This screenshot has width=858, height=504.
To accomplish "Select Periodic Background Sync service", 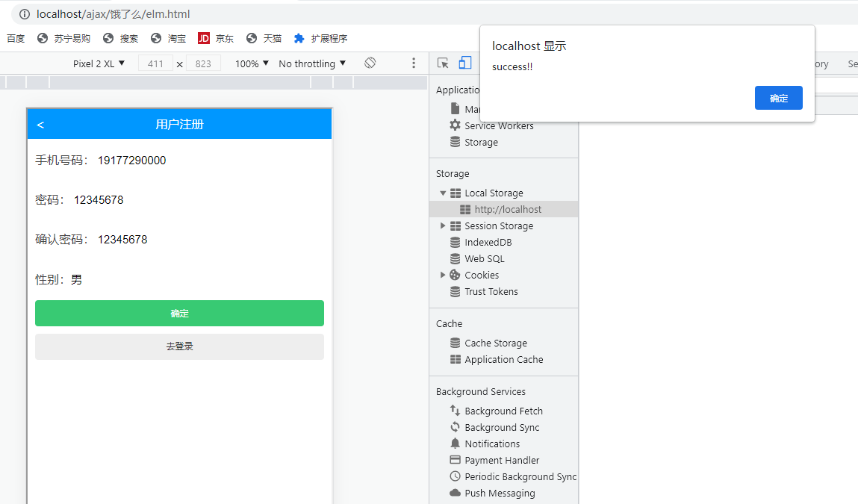I will tap(520, 476).
